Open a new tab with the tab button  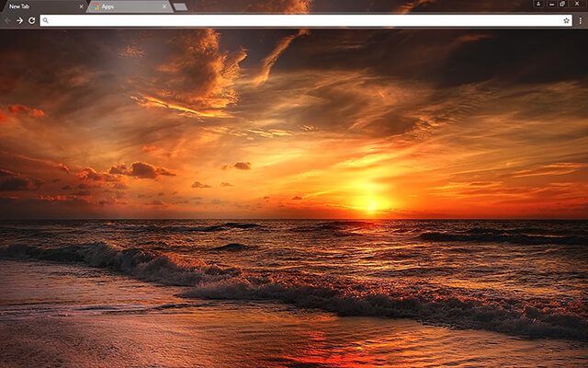180,6
